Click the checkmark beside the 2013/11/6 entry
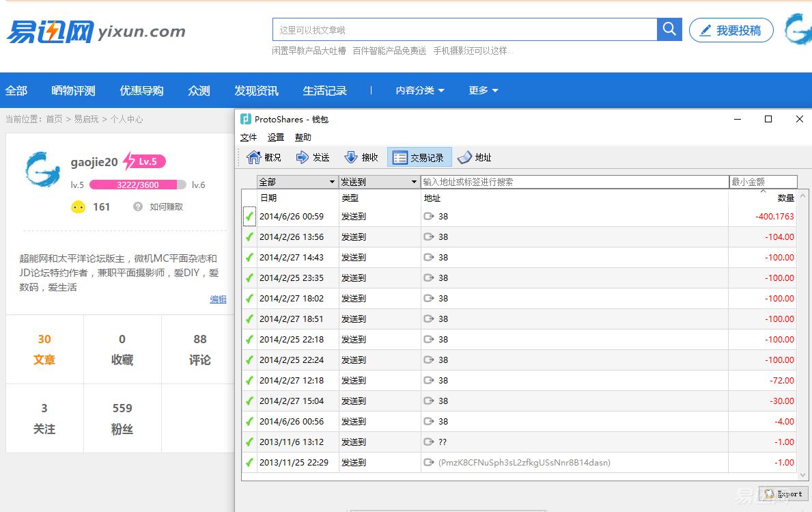The height and width of the screenshot is (512, 812). pyautogui.click(x=249, y=442)
